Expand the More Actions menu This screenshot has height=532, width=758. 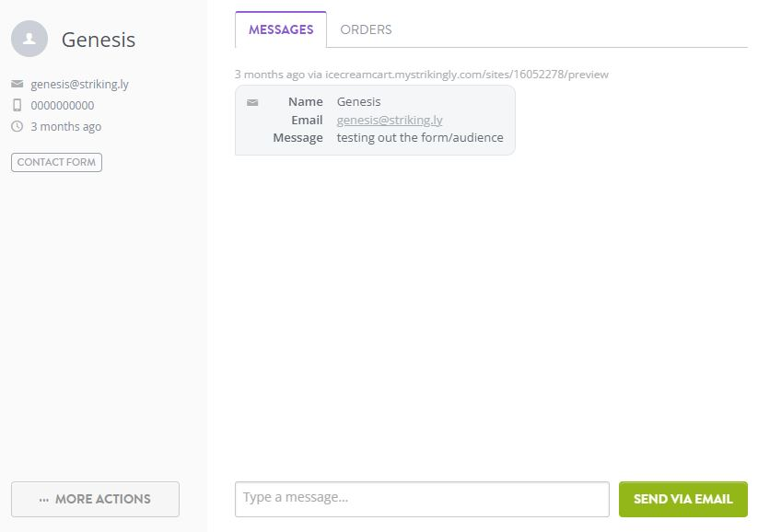[95, 499]
